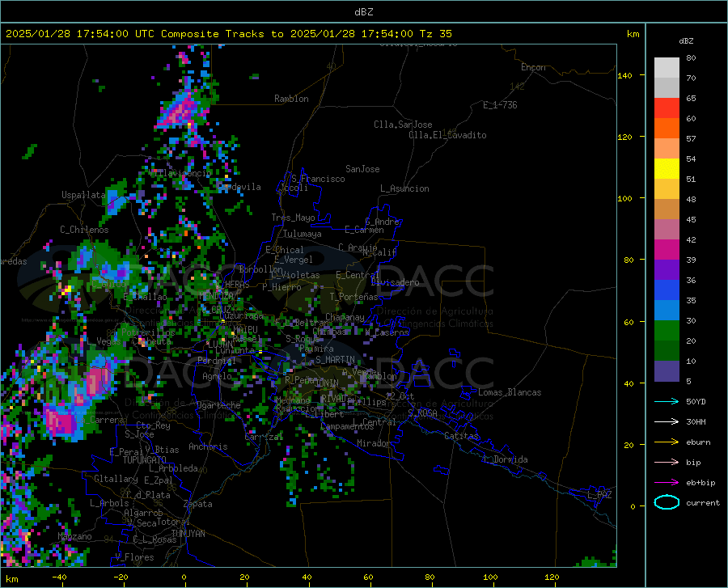Viewport: 728px width, 588px height.
Task: Click the yellow eburn arrow in legend
Action: coord(667,442)
